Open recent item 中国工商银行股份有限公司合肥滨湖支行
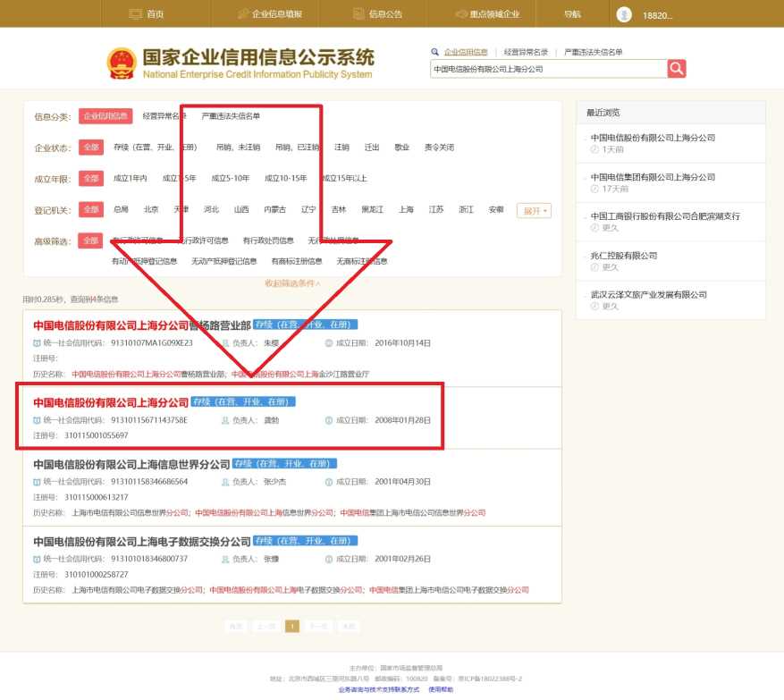Screen dimensions: 784x700 tap(665, 216)
